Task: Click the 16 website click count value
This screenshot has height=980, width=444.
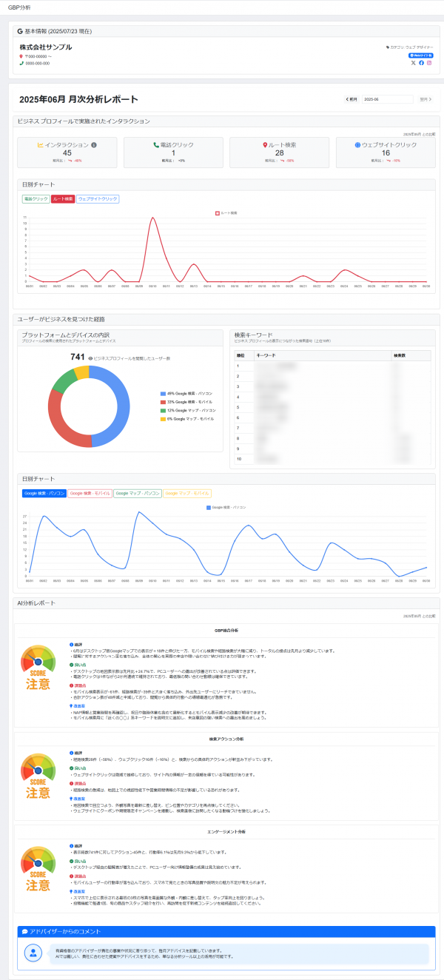Action: click(386, 153)
